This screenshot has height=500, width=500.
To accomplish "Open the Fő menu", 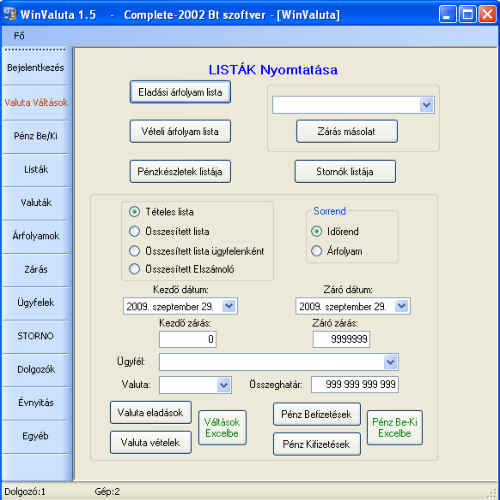I will [x=19, y=36].
